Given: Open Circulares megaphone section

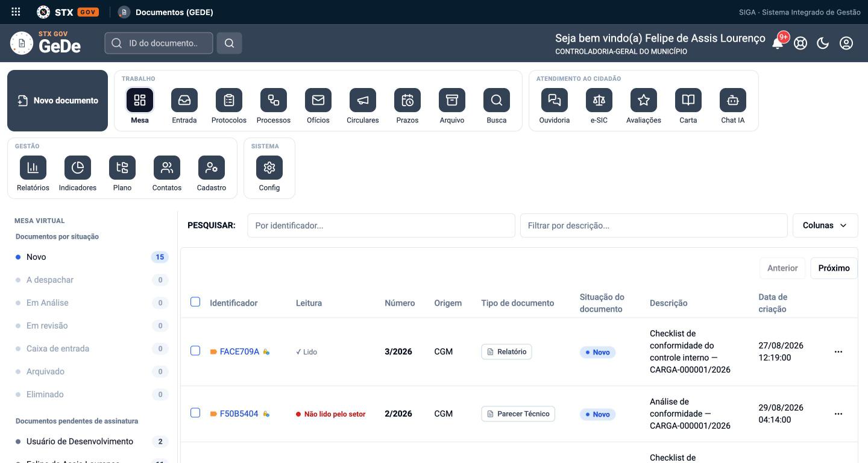Looking at the screenshot, I should pos(363,100).
